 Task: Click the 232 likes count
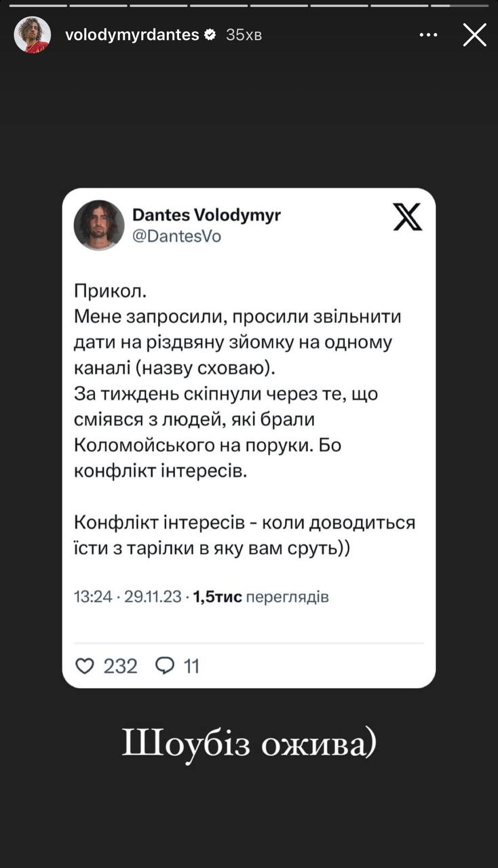[121, 666]
